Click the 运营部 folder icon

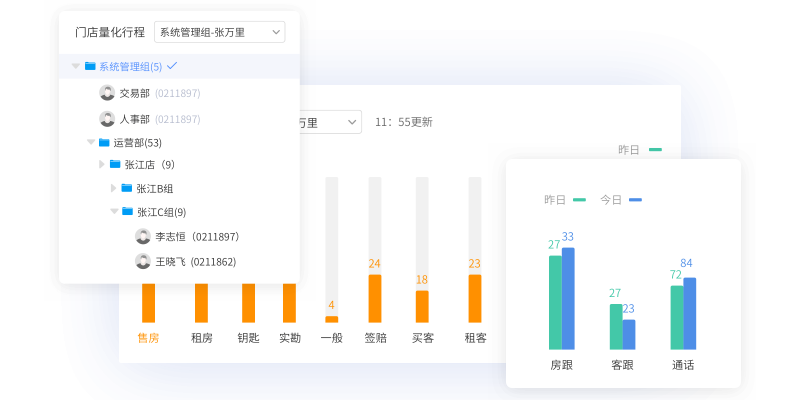[x=104, y=142]
